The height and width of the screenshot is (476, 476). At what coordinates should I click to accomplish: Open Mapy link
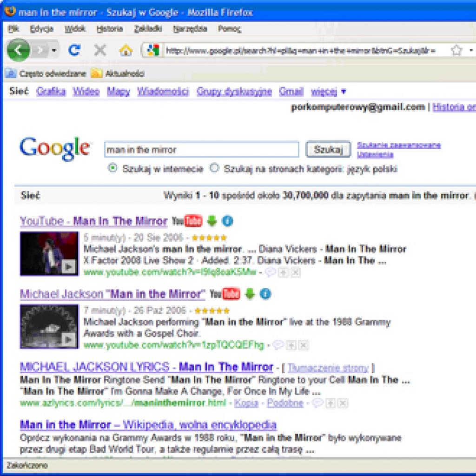click(119, 92)
